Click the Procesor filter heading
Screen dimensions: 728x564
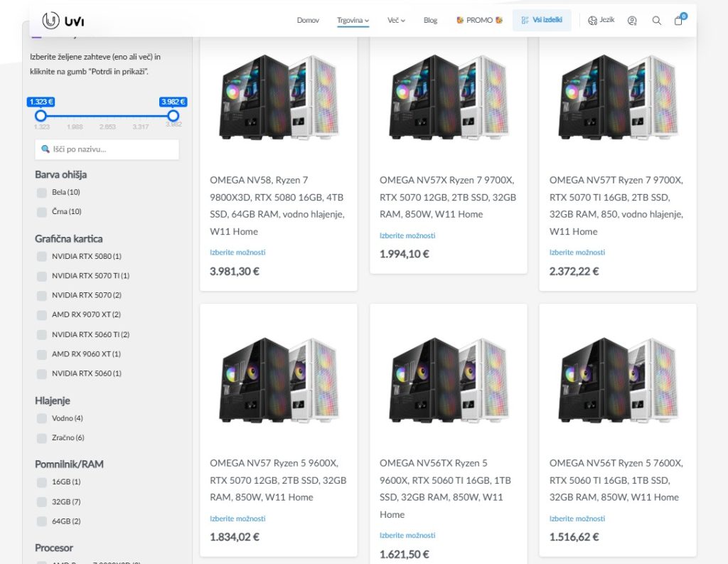click(x=54, y=548)
